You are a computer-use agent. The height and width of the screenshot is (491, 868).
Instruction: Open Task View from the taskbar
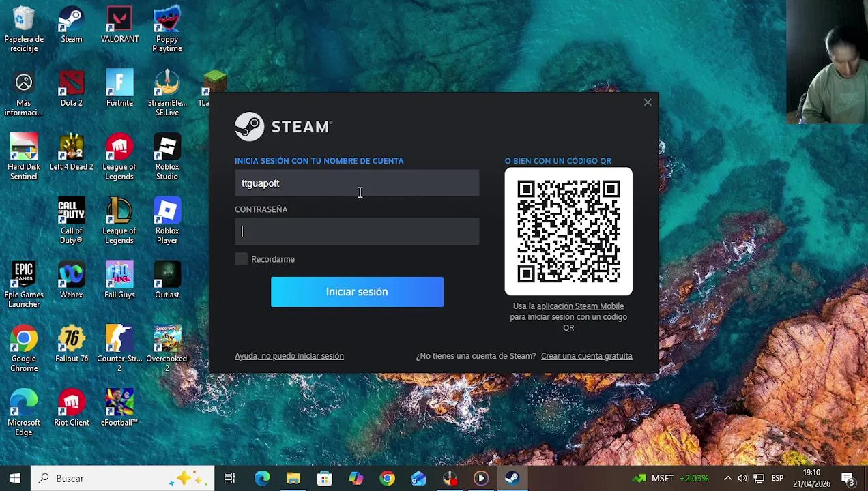pyautogui.click(x=230, y=479)
